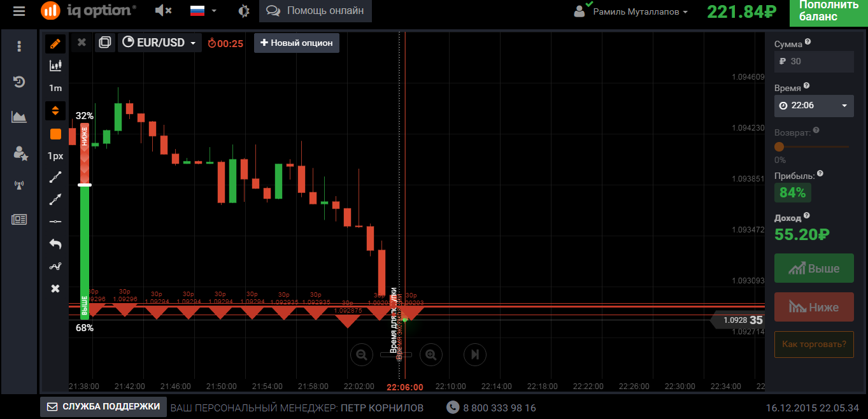Open the help tooltip next to Доход

point(807,216)
